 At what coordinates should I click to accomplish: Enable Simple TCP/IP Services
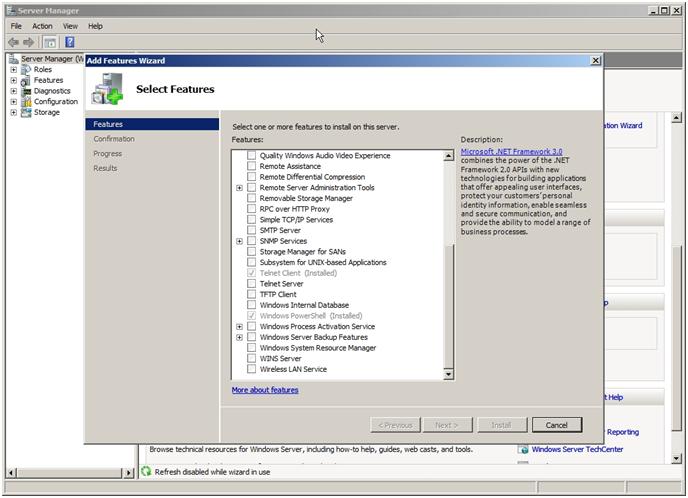251,219
